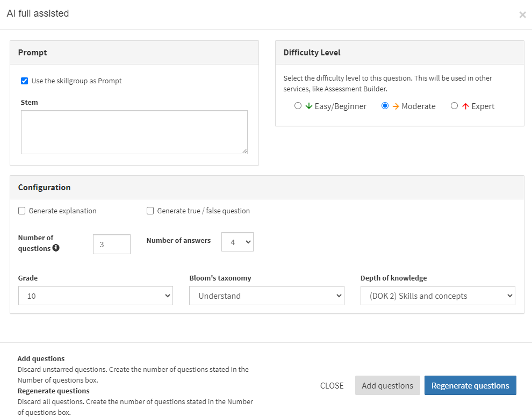
Task: Click the Number of questions input field
Action: click(112, 245)
